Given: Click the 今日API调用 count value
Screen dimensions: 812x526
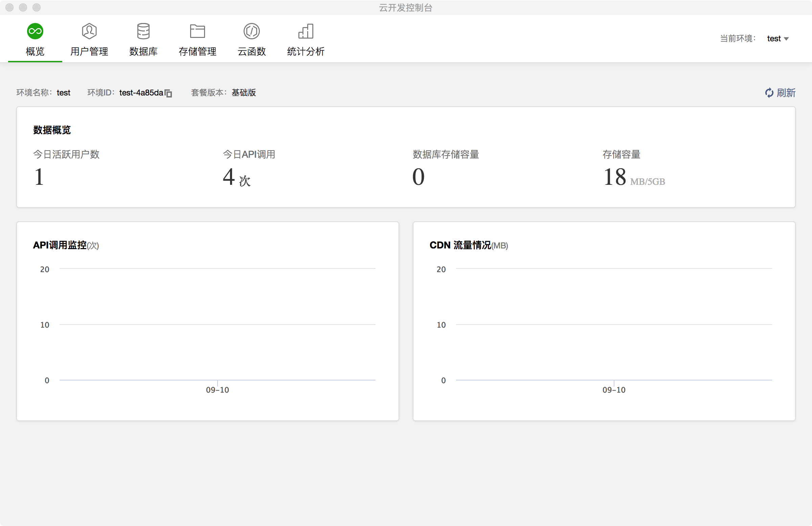Looking at the screenshot, I should tap(229, 177).
